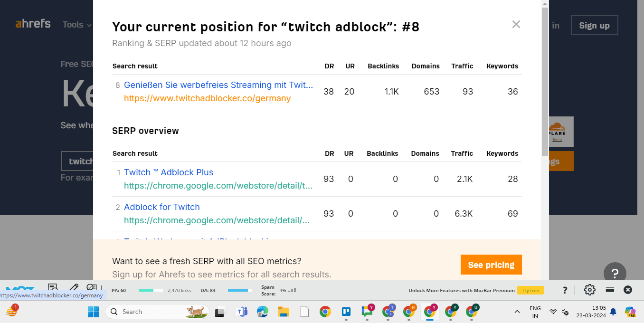Show hidden system tray icons
644x323 pixels.
click(517, 312)
